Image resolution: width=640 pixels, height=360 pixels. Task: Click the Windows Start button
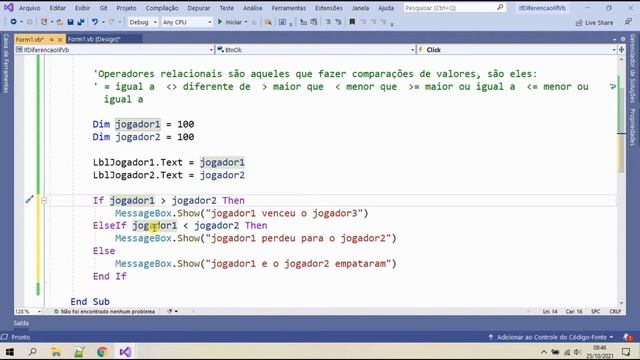click(x=10, y=352)
